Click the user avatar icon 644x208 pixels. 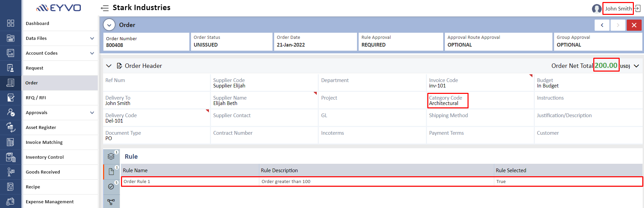(597, 8)
